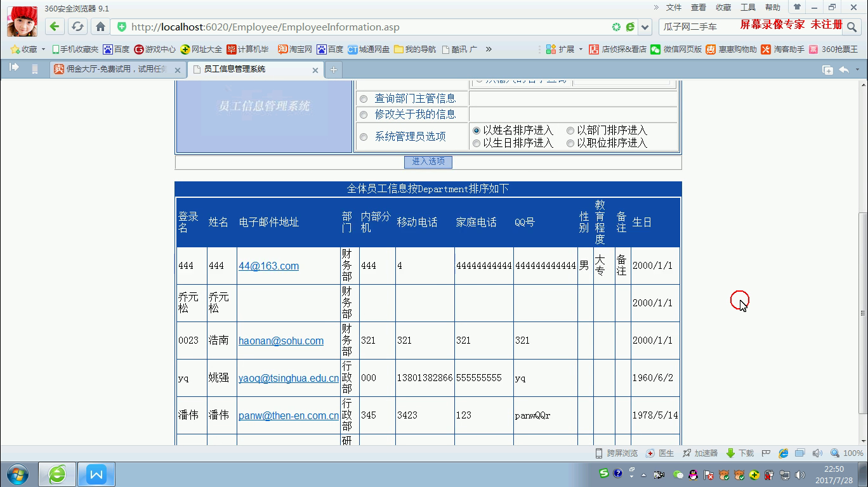Show hidden tray icons arrow
This screenshot has width=868, height=487.
[x=643, y=475]
